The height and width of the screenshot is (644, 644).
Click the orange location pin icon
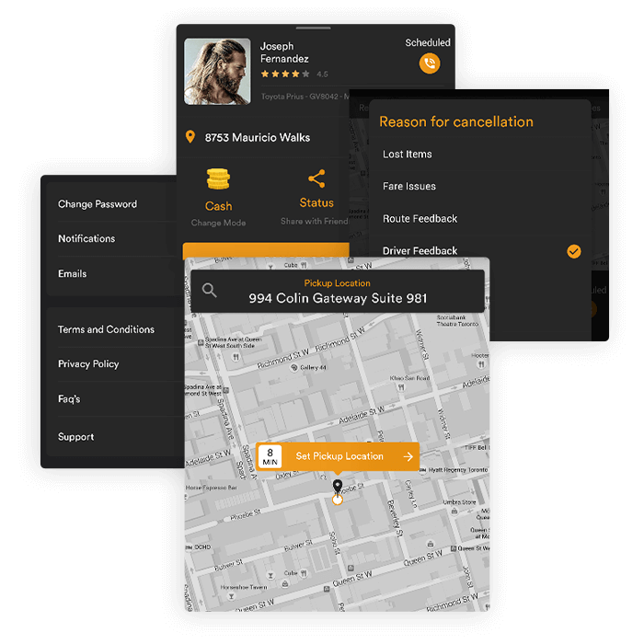(x=190, y=137)
